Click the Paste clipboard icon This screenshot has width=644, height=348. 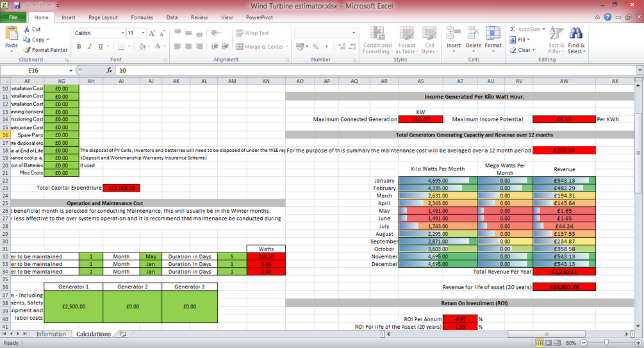12,33
